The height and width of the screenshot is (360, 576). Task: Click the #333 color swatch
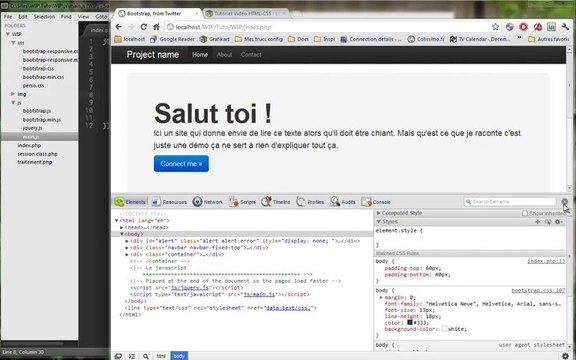point(410,323)
